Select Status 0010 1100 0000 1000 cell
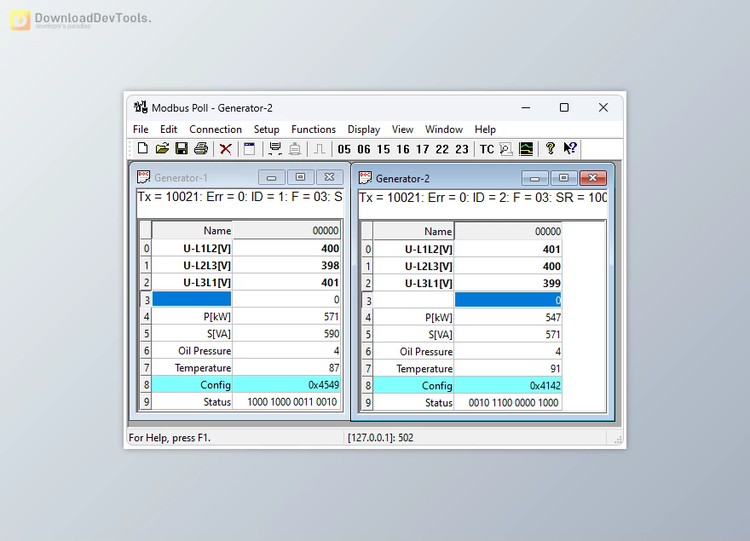 tap(508, 403)
